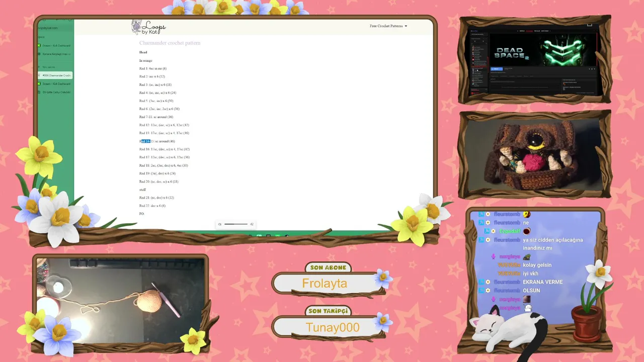Click the new tab plus button in the sidebar
Image resolution: width=644 pixels, height=362 pixels.
[x=39, y=67]
